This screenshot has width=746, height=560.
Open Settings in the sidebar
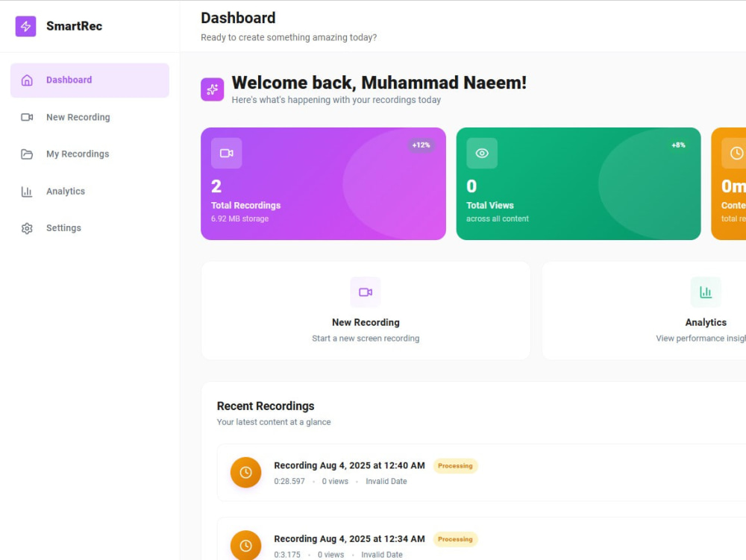(x=90, y=228)
